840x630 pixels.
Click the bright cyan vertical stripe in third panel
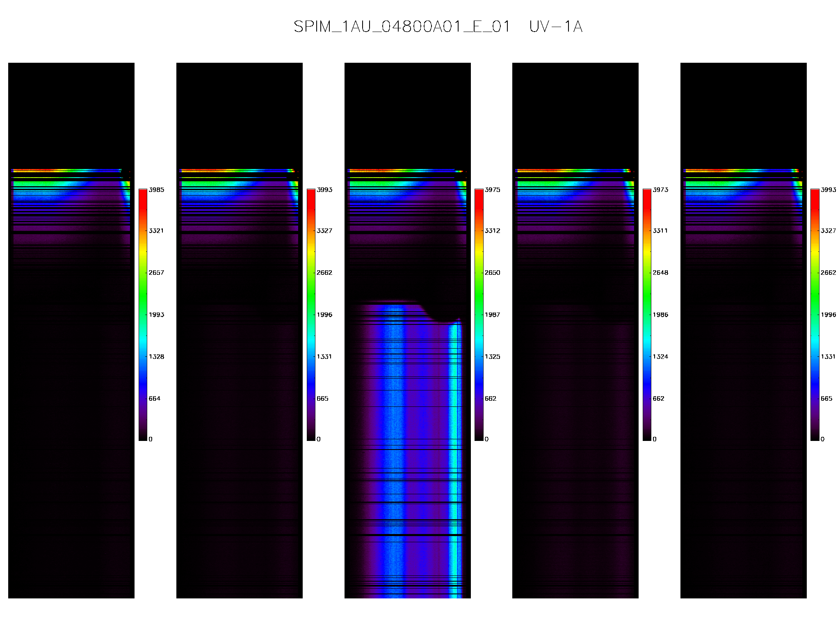(455, 459)
